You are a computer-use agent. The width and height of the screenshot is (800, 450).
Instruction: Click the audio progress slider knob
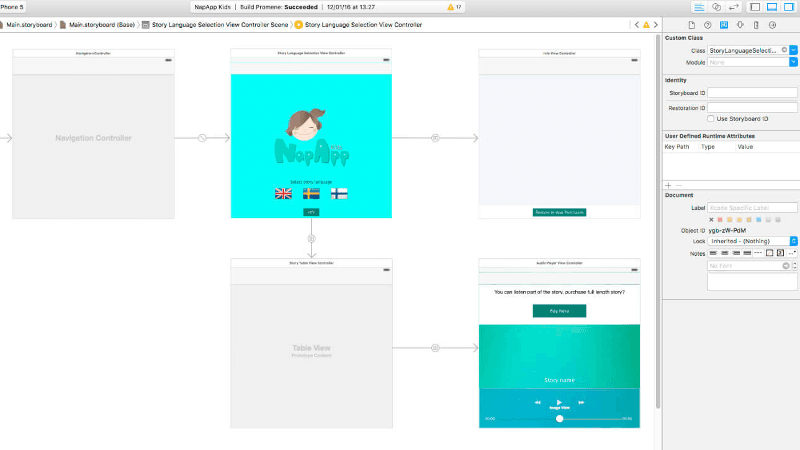pos(559,418)
